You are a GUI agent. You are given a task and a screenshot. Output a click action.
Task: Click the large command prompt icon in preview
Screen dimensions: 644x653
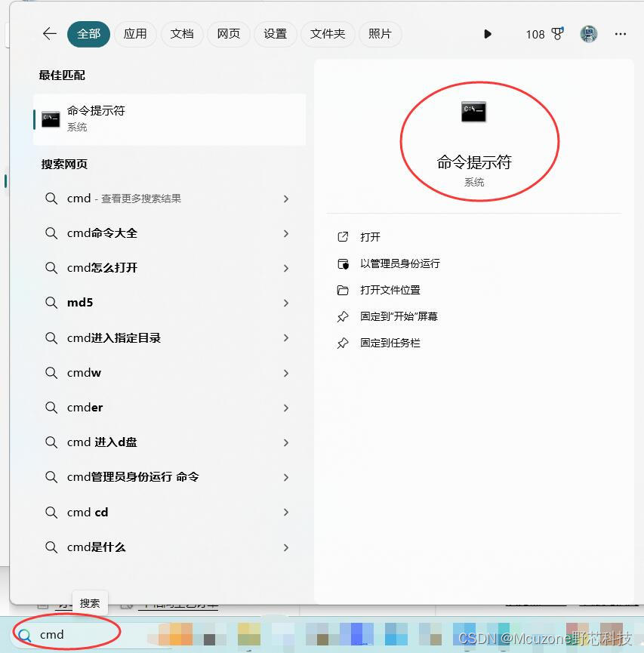click(473, 111)
